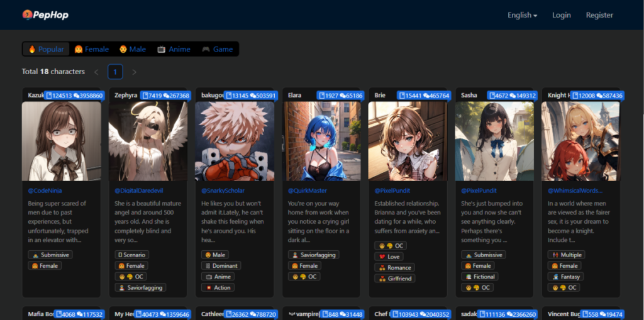The width and height of the screenshot is (644, 320).
Task: Click the Saviorfagging tag on Elara card
Action: (313, 255)
